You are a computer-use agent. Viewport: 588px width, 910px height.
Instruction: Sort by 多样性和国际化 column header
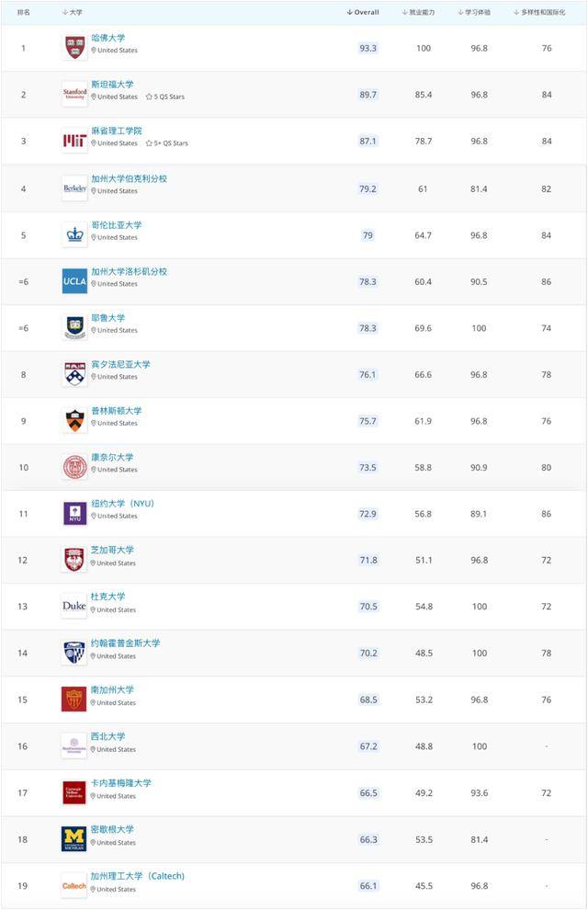[x=539, y=12]
